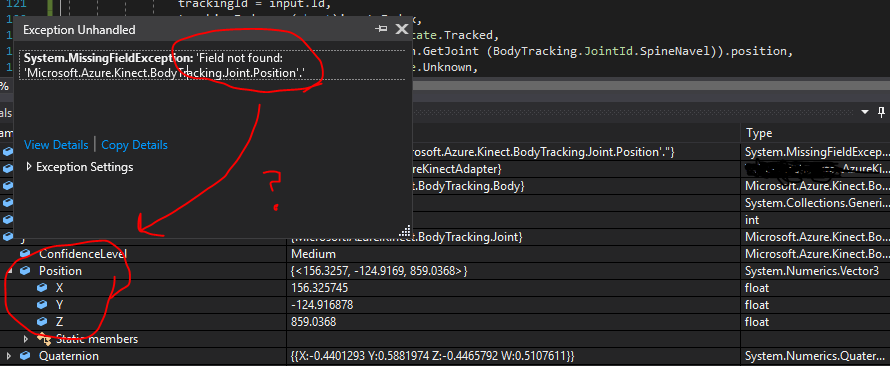
Task: Click the X field icon
Action: tap(41, 288)
